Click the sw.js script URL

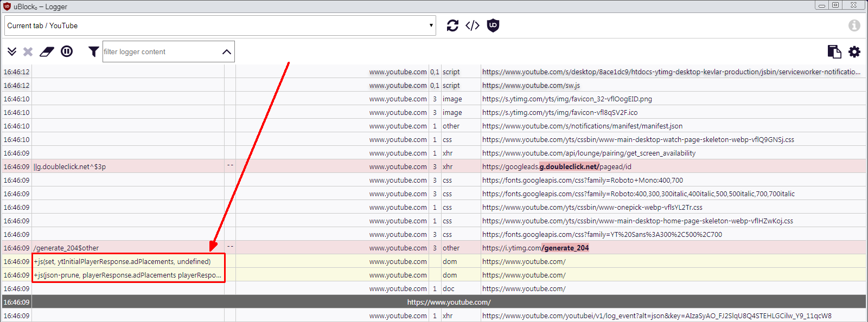tap(531, 85)
